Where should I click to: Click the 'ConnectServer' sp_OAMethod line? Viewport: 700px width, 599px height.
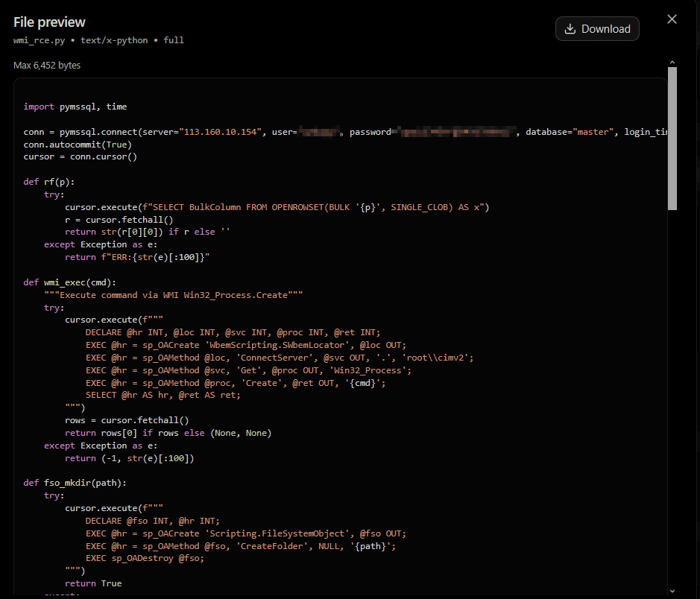point(280,358)
